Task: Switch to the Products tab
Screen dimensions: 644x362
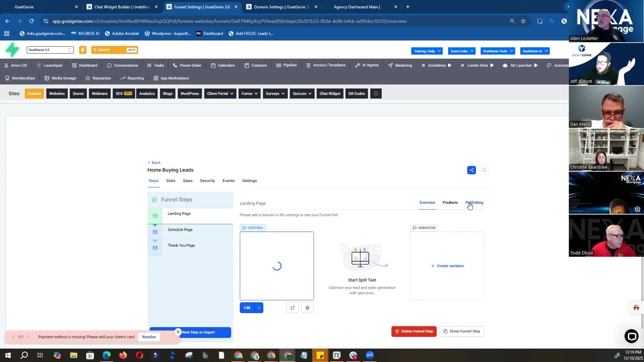Action: (450, 203)
